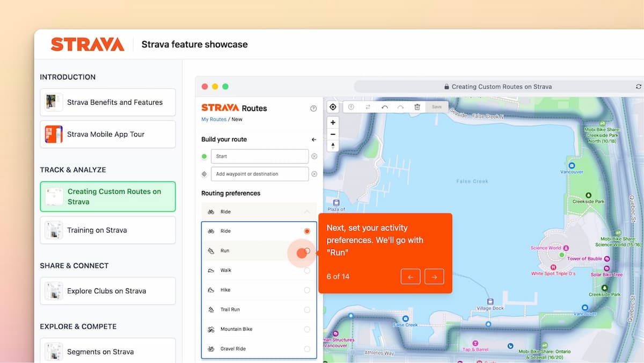Click the locate-me crosshair map icon
644x363 pixels.
click(333, 107)
